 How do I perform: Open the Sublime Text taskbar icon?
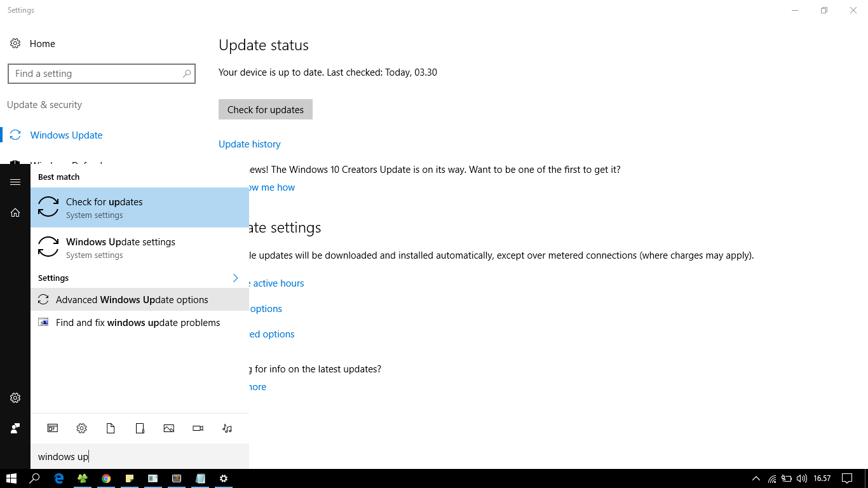point(177,478)
